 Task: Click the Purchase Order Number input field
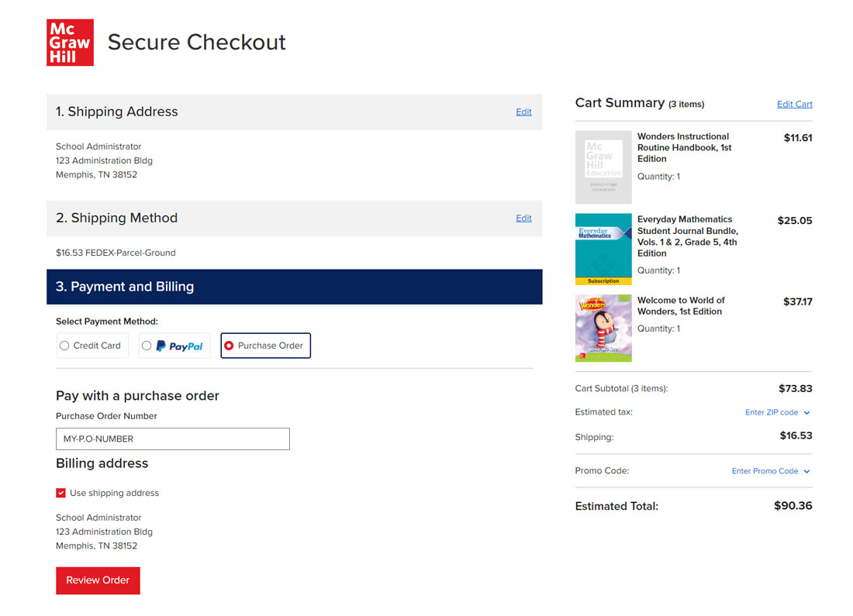tap(172, 439)
